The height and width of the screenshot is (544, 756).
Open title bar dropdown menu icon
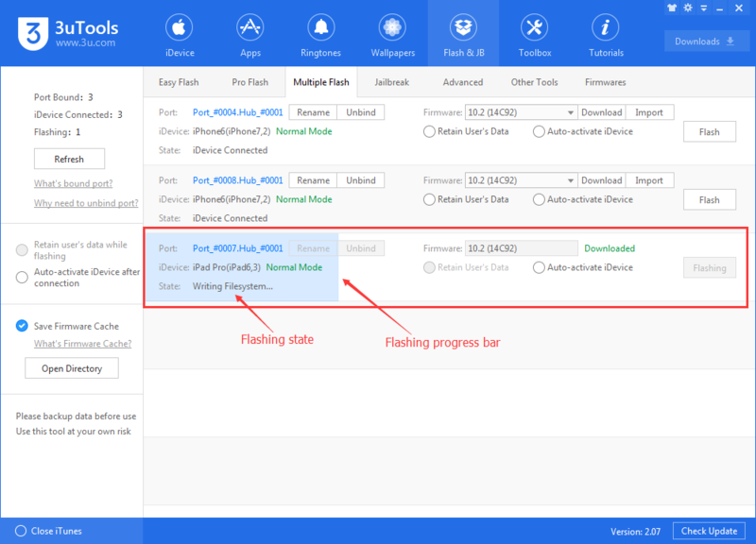(x=704, y=8)
